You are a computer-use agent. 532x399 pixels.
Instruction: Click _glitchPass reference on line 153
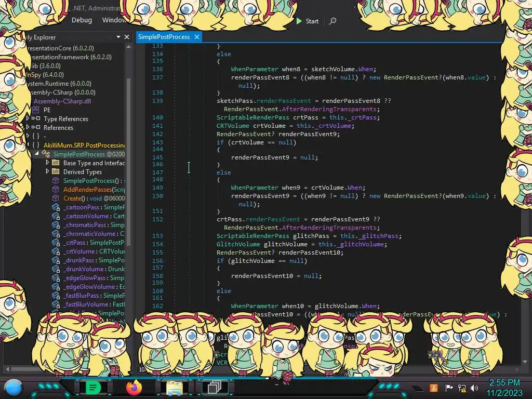click(x=378, y=236)
